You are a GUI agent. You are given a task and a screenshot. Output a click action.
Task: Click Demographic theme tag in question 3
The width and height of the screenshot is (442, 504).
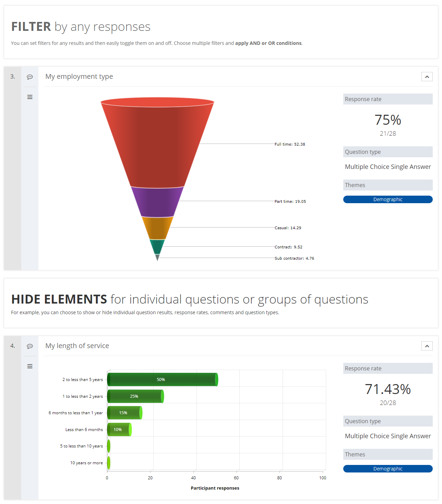coord(388,199)
